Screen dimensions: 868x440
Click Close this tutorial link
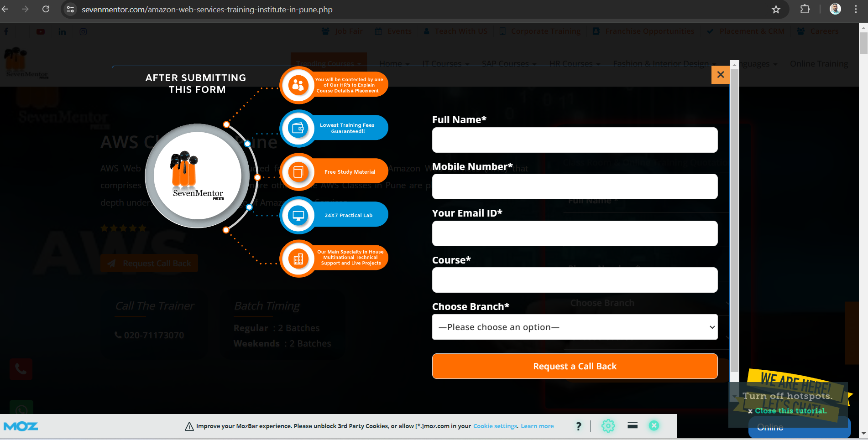click(790, 411)
